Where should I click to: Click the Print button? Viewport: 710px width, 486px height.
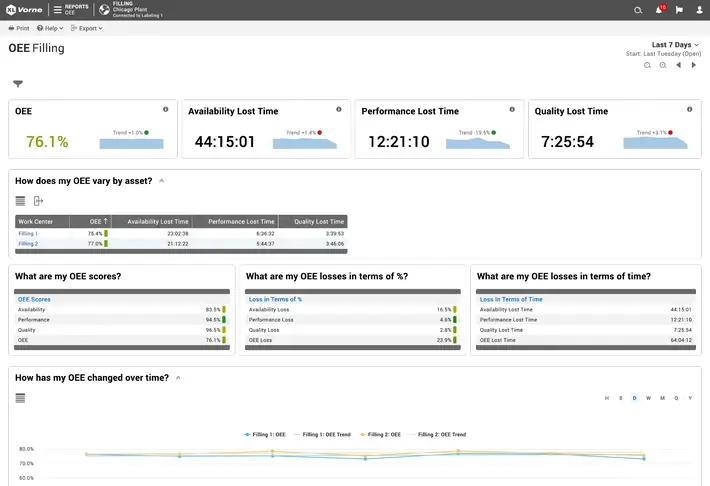point(19,28)
